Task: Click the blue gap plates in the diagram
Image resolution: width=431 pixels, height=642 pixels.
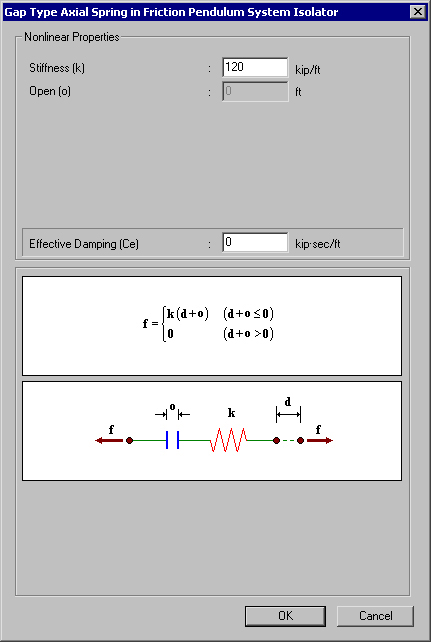Action: coord(173,440)
